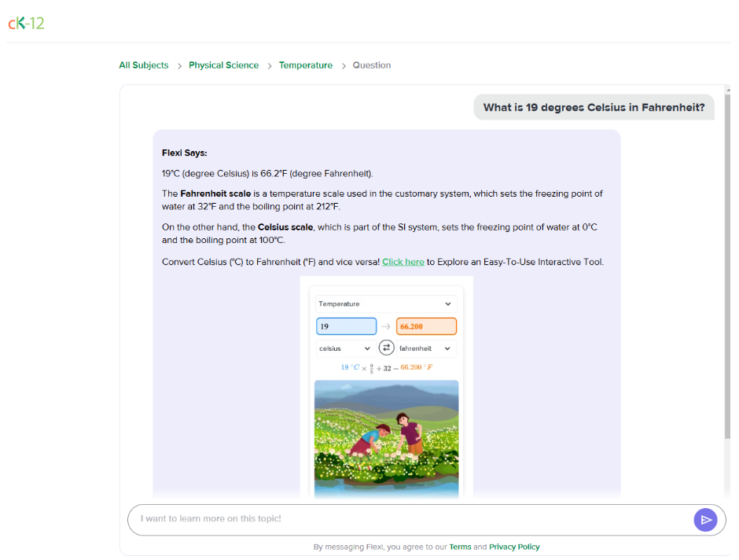Go to All Subjects breadcrumb
Viewport: 739px width, 560px height.
143,65
